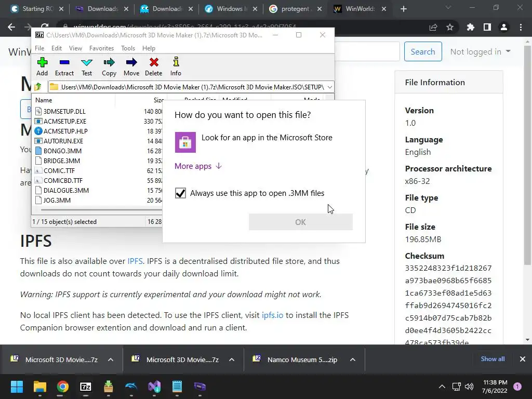This screenshot has width=532, height=399.
Task: Open Visual Studio from taskbar
Action: (154, 387)
